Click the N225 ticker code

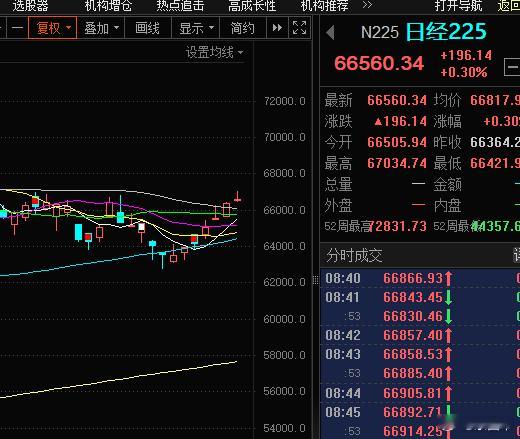380,33
